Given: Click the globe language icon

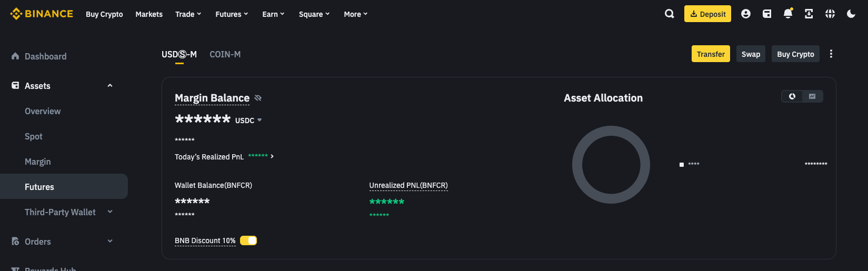Looking at the screenshot, I should coord(830,14).
